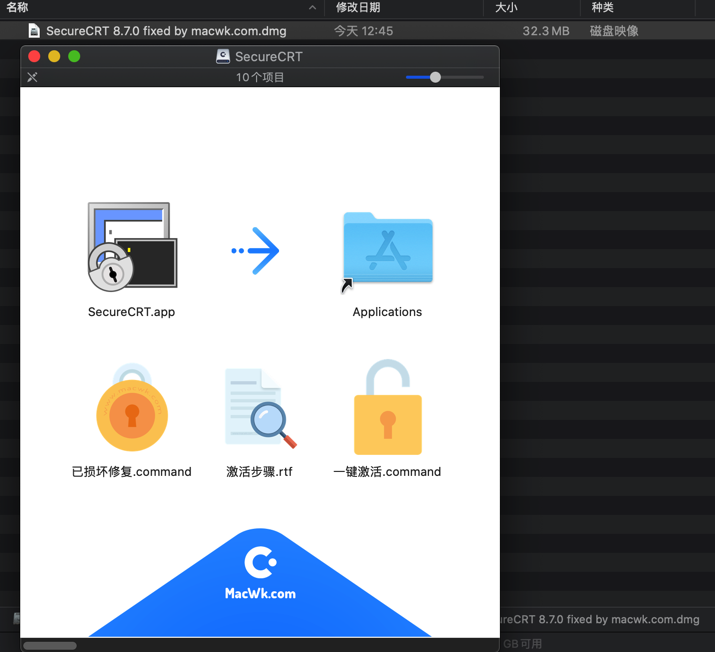Toggle sort direction arrow in 名称 column
Viewport: 715px width, 652px height.
312,7
